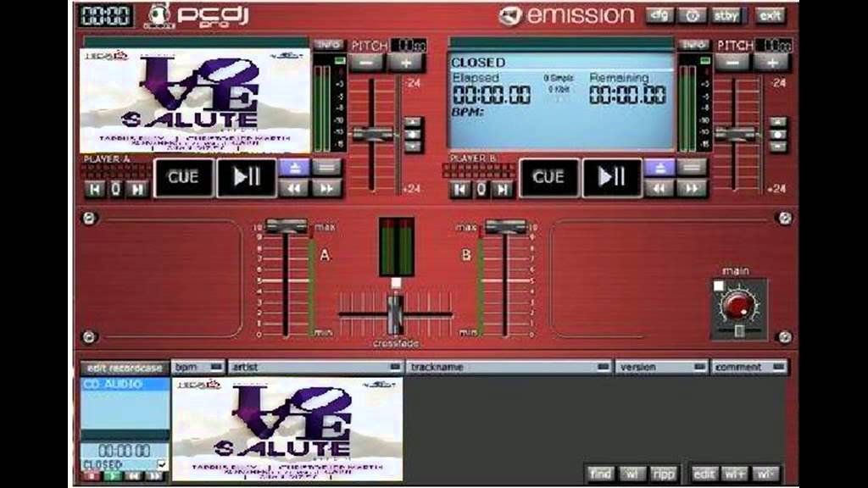The height and width of the screenshot is (488, 868).
Task: Click Player B pitch bend up arrow
Action: [778, 122]
